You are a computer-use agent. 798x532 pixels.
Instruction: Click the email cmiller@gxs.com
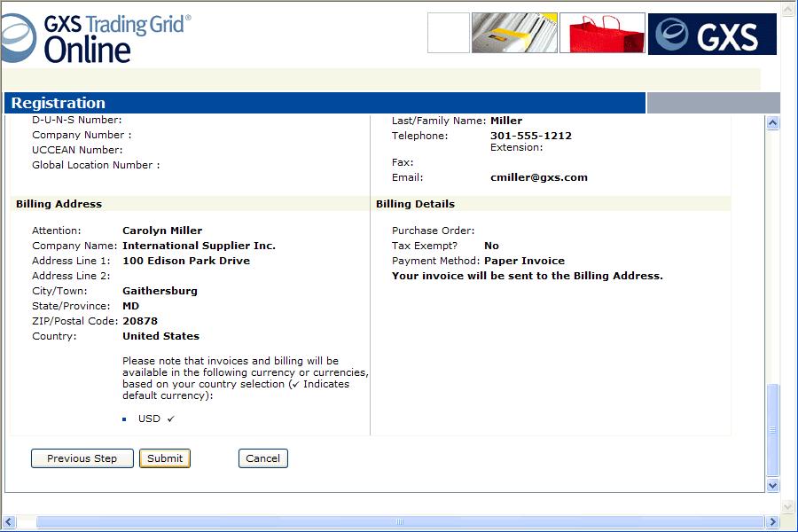coord(539,177)
